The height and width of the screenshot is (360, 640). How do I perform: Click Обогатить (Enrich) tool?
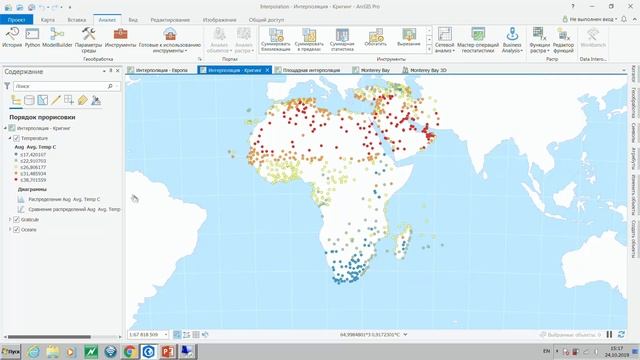click(376, 38)
